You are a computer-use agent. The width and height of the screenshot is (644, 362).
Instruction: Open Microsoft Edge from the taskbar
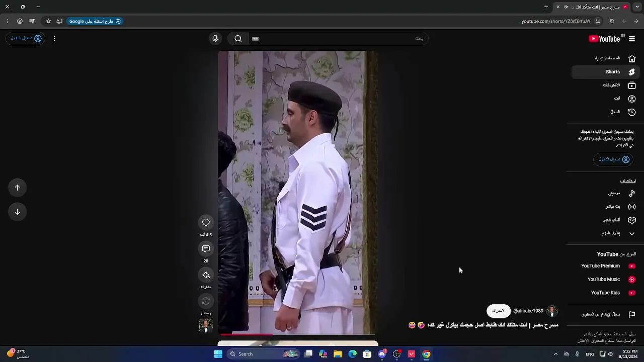(352, 354)
